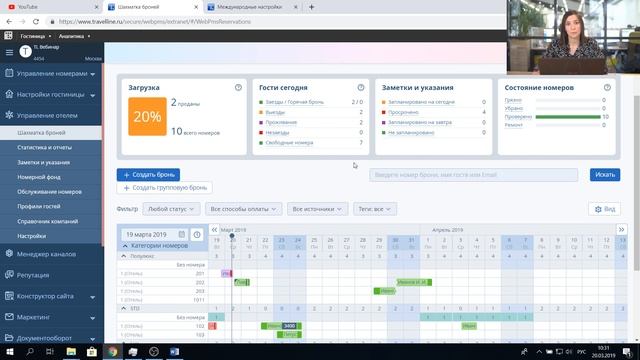
Task: Open Любой статус filter dropdown
Action: point(171,209)
